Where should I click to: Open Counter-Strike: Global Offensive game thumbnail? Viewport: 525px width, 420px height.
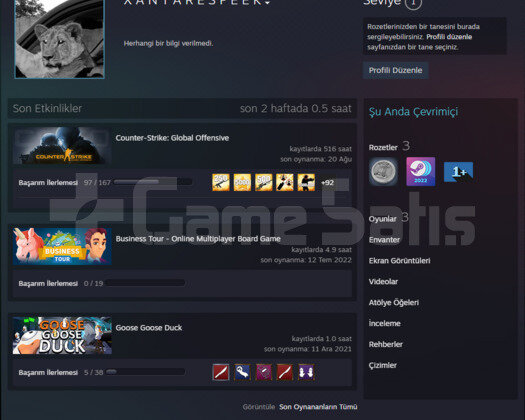(62, 146)
